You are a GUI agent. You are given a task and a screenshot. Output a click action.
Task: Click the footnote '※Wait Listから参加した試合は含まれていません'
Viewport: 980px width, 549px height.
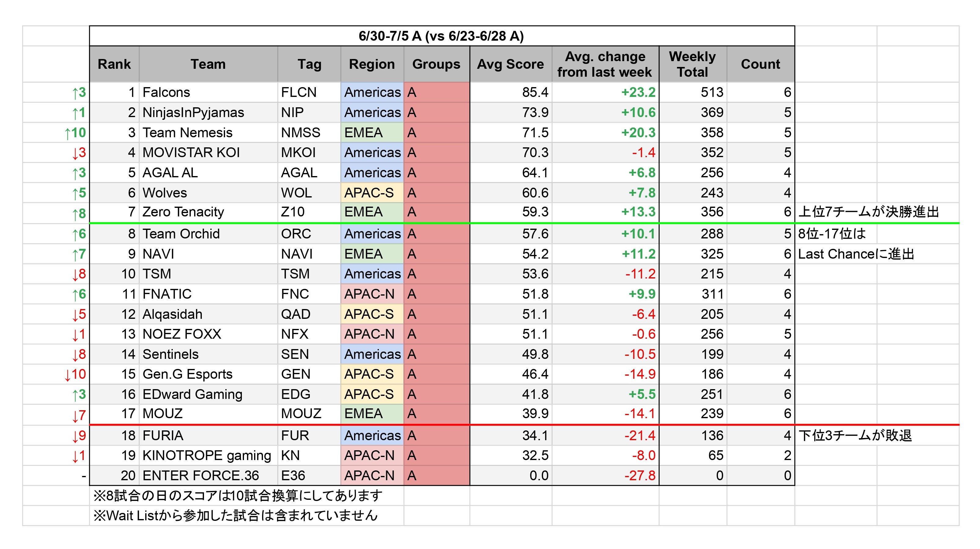[x=235, y=516]
